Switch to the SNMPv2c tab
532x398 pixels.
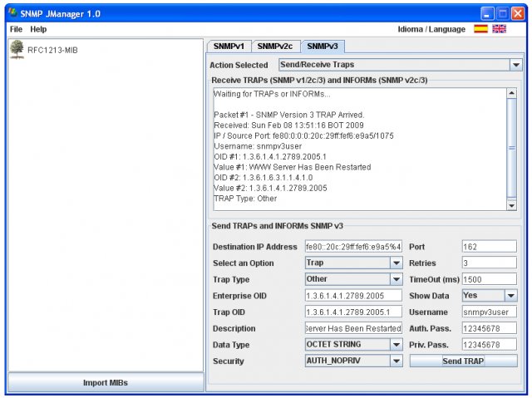click(x=275, y=47)
